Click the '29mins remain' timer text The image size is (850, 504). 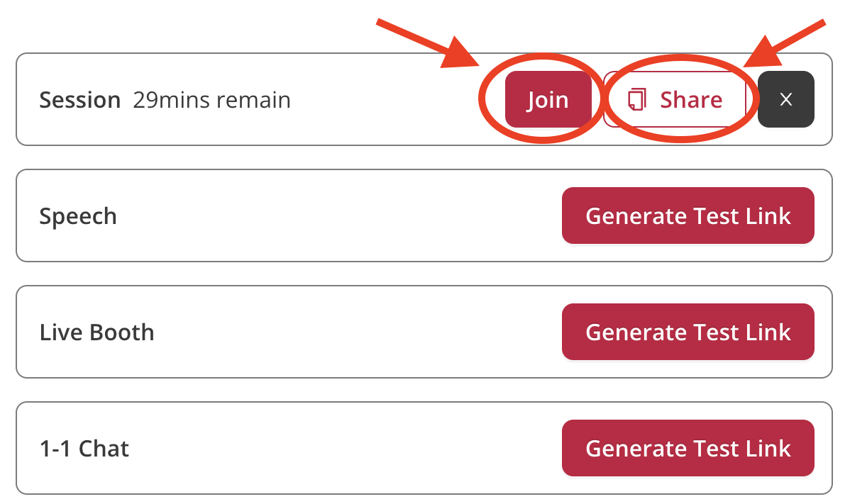click(211, 100)
